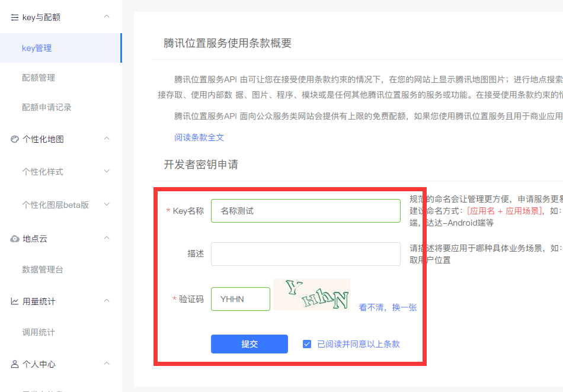Viewport: 563px width, 392px height.
Task: Click the 开发者密钥申请 heading
Action: (201, 165)
